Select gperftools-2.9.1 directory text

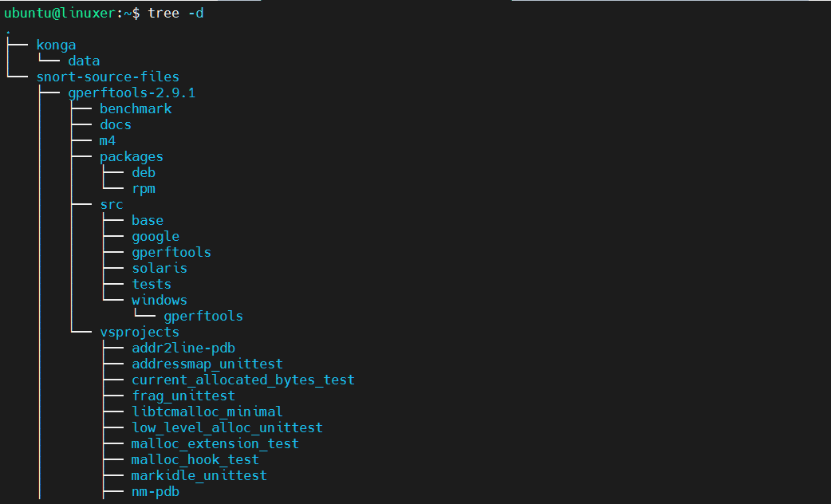132,93
